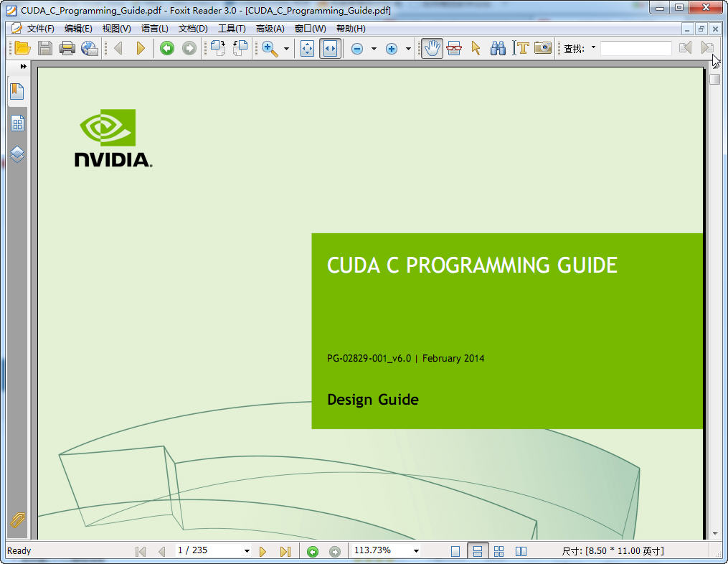Open the 高级(A) menu
The image size is (728, 564).
point(270,29)
